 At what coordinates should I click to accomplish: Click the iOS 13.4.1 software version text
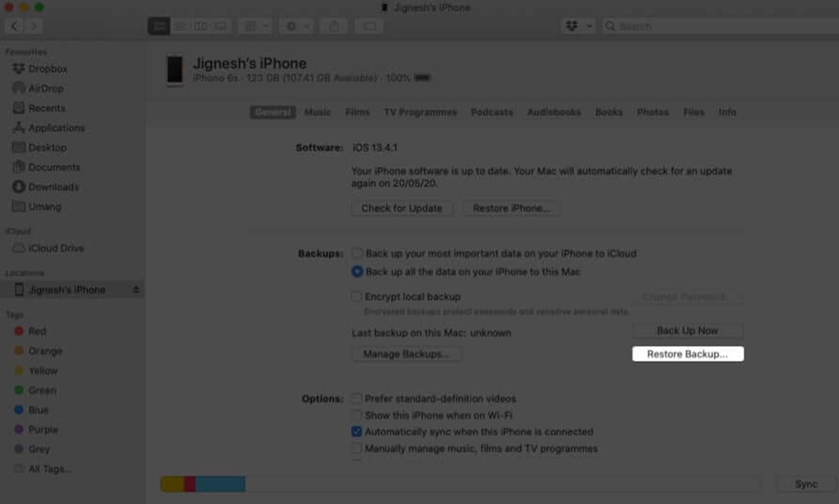click(374, 148)
